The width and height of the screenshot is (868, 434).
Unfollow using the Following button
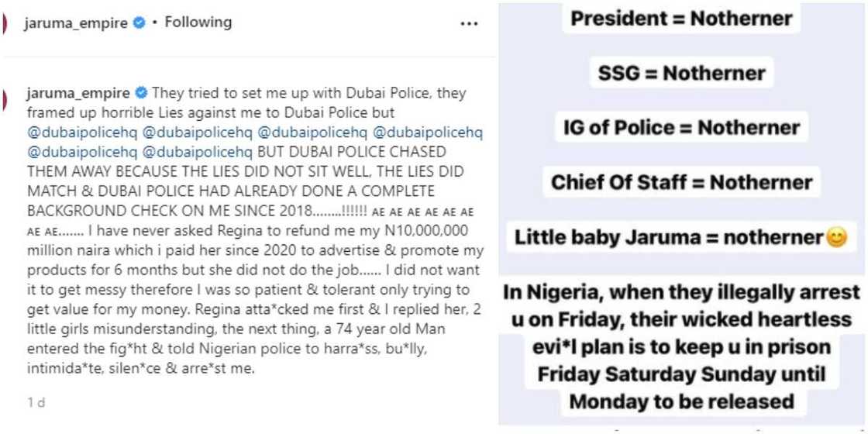[x=198, y=22]
